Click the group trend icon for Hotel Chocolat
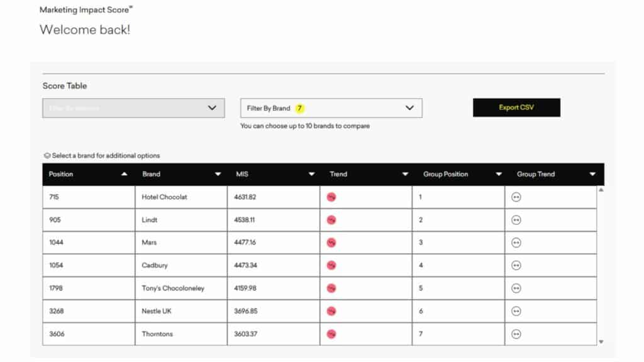This screenshot has width=644, height=362. (x=516, y=197)
